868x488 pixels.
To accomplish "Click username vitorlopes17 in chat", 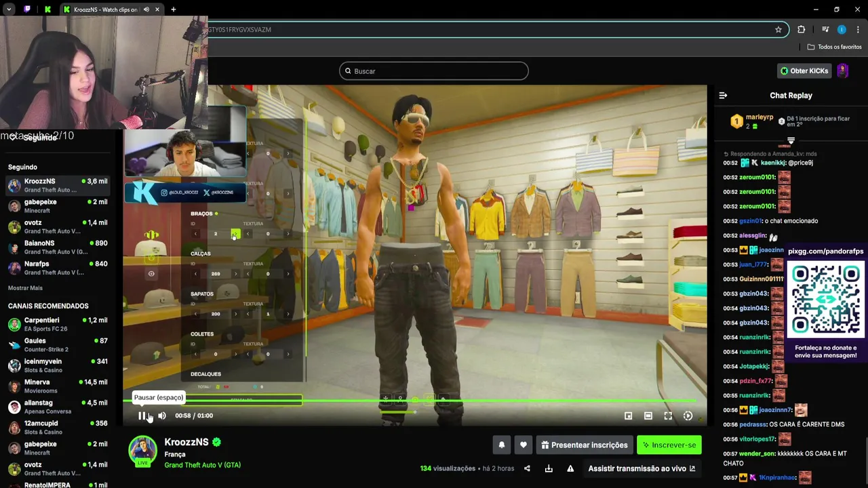I will tap(757, 439).
